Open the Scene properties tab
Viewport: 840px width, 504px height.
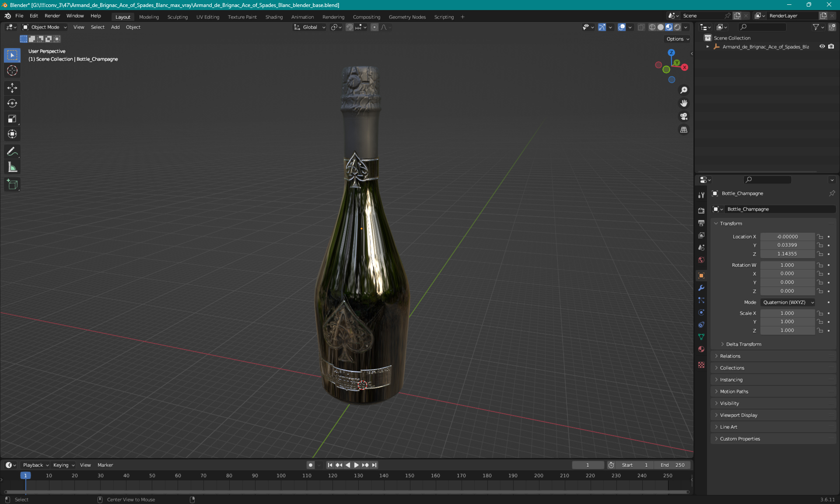coord(701,248)
